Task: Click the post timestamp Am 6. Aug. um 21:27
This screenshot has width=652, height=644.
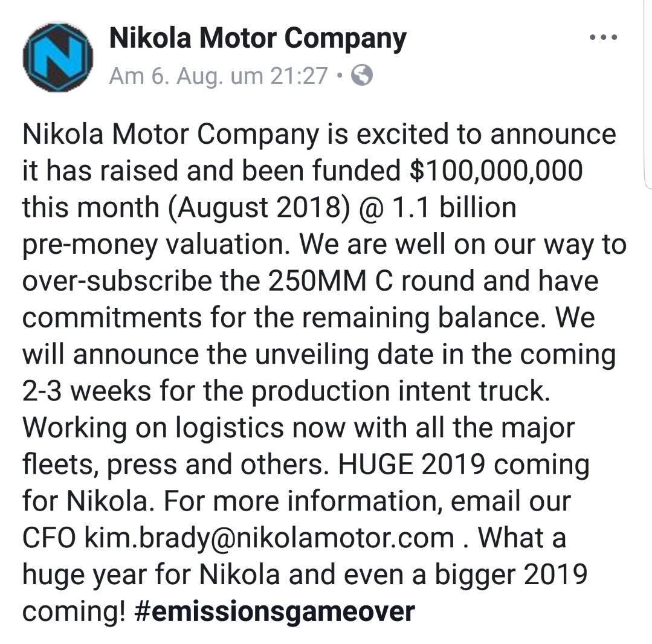Action: [x=218, y=76]
